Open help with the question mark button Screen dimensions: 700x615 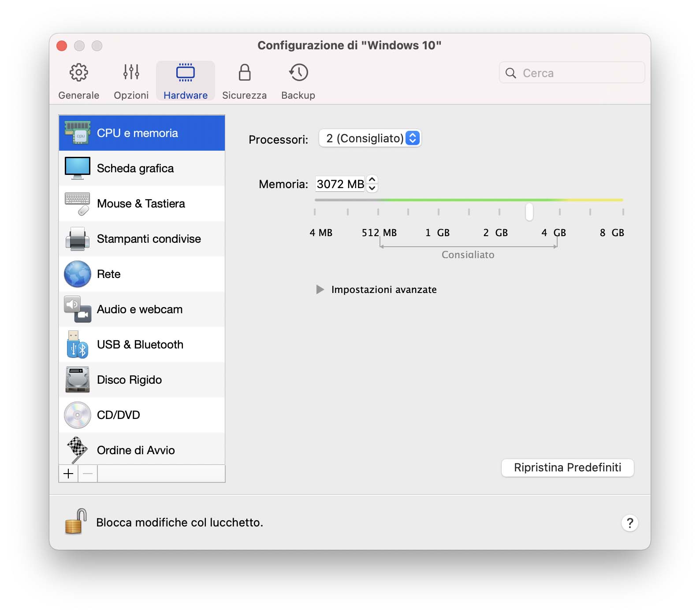[630, 523]
